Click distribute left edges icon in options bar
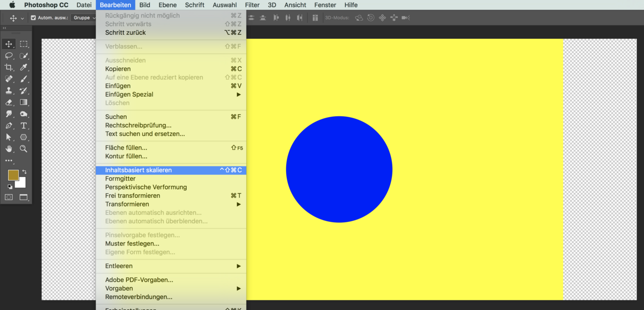644x310 pixels. tap(276, 18)
